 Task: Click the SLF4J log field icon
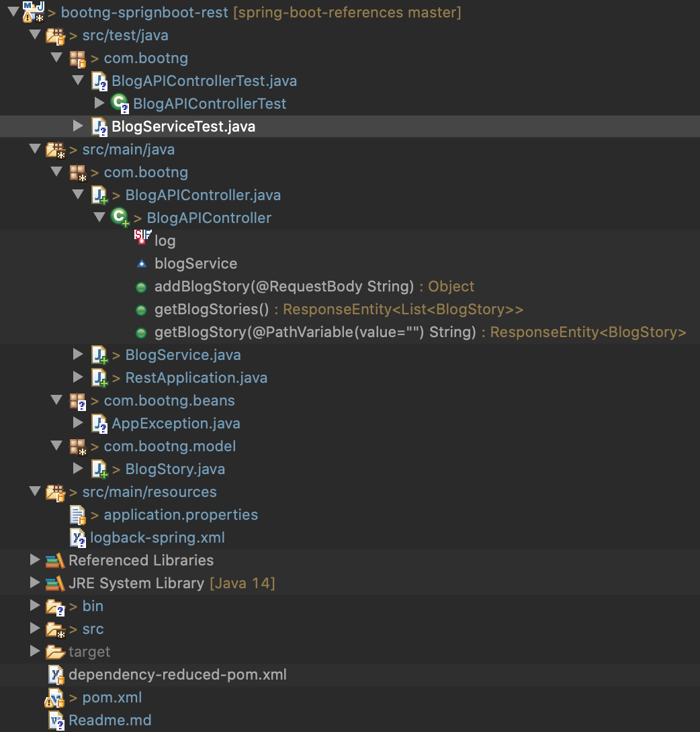(x=143, y=236)
